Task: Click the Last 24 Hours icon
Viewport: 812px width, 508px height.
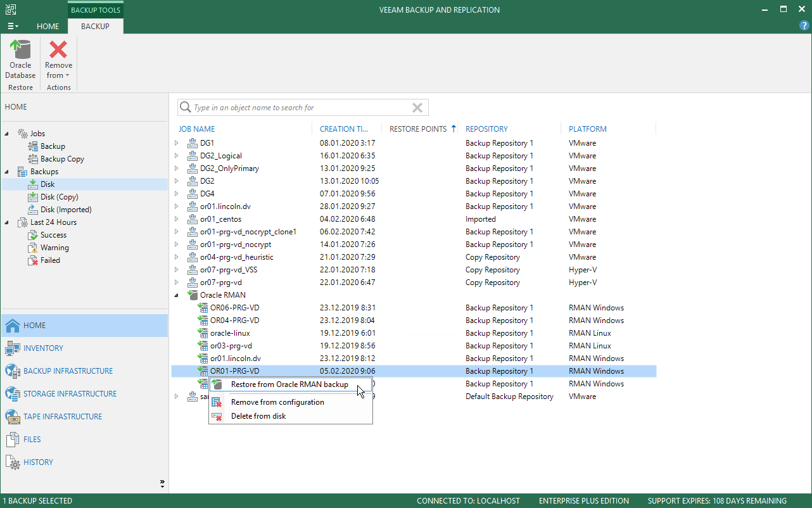Action: 23,222
